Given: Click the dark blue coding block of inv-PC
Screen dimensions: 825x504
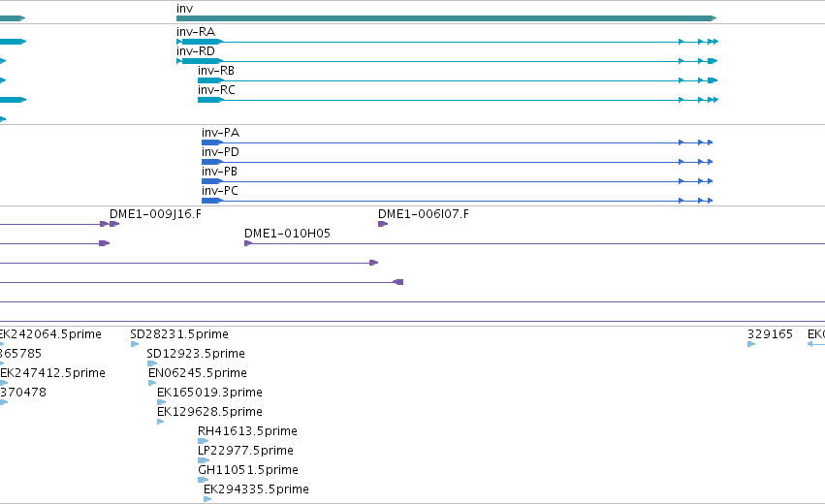Looking at the screenshot, I should [212, 201].
